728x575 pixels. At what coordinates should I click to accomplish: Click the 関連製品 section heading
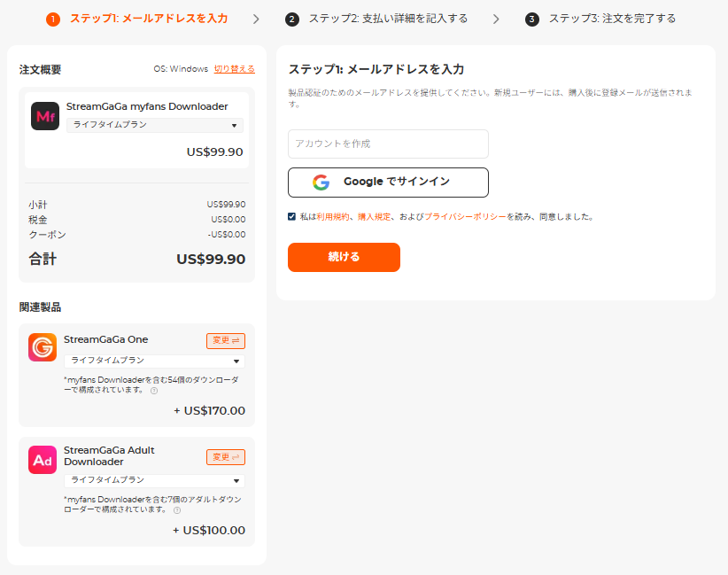click(x=40, y=307)
